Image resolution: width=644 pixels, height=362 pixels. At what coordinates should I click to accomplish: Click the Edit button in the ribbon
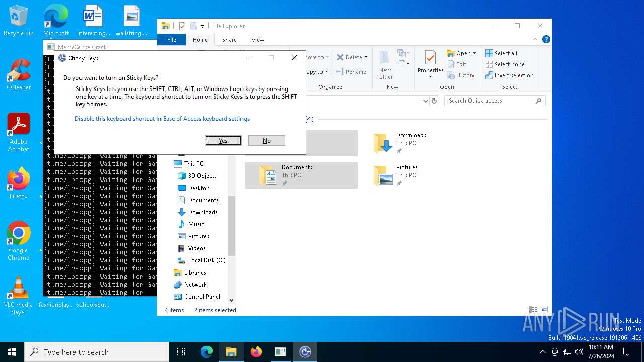coord(457,64)
